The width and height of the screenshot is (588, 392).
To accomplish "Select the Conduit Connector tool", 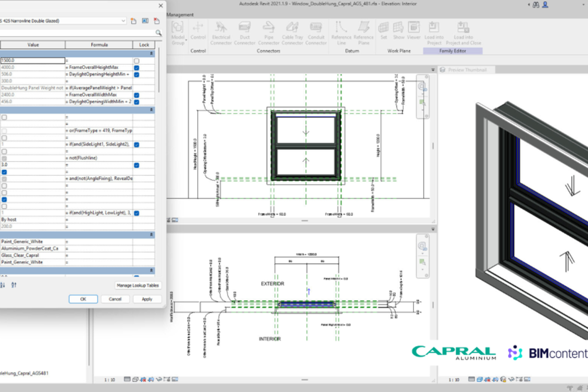I will pos(316,33).
